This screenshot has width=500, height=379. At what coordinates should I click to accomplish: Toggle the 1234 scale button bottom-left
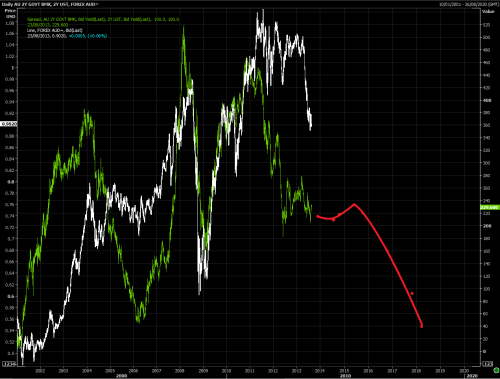pyautogui.click(x=9, y=364)
